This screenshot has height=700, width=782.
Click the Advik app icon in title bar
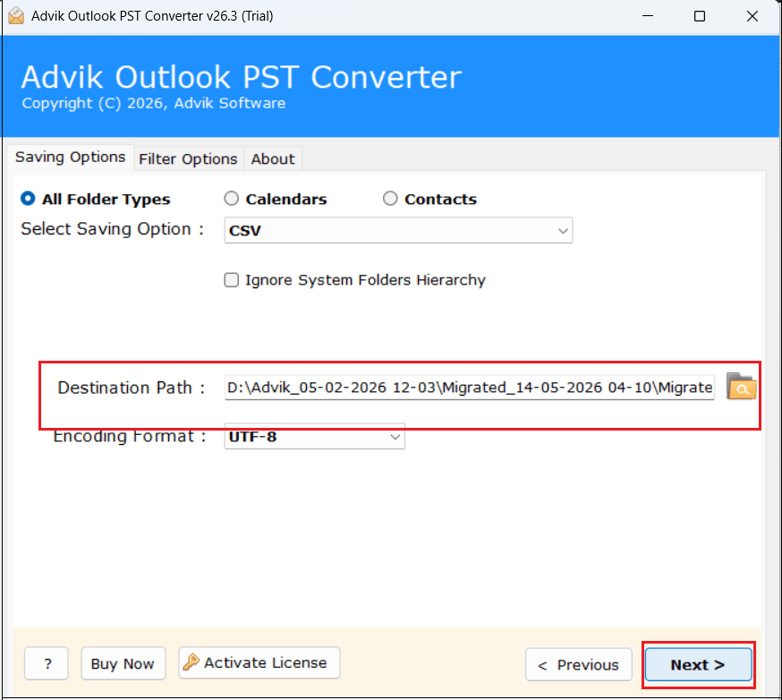[x=16, y=16]
